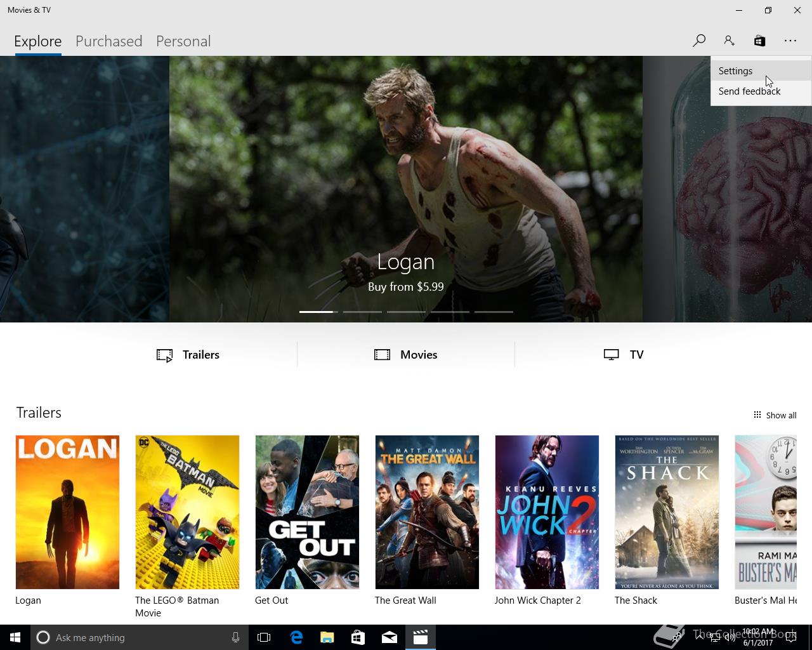Select the fourth carousel page indicator
812x650 pixels.
450,312
